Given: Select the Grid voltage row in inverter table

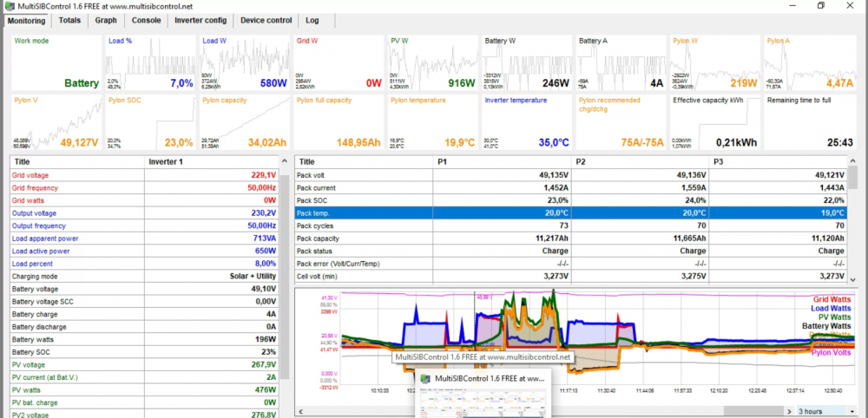Looking at the screenshot, I should (x=144, y=175).
